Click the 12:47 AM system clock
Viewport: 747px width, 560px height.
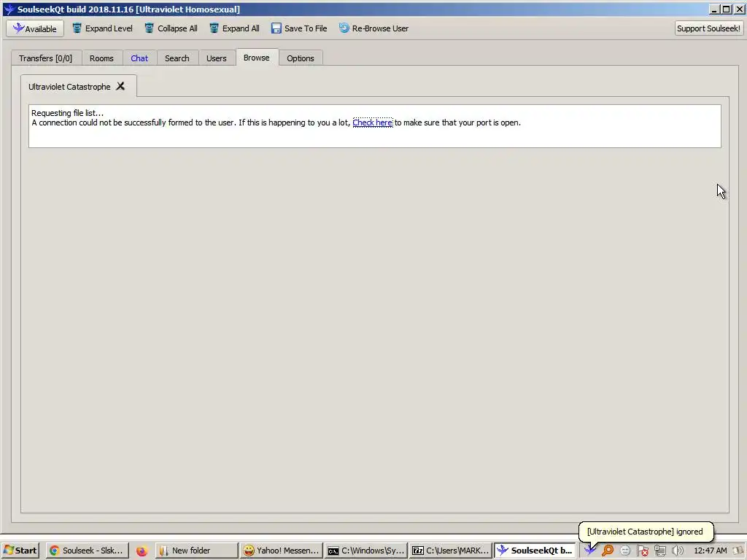(x=711, y=551)
